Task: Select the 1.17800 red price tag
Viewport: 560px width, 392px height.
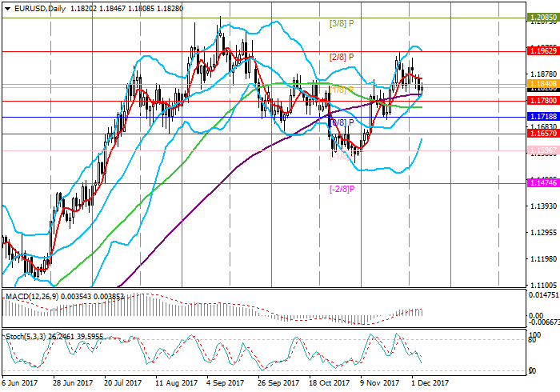Action: (x=543, y=101)
